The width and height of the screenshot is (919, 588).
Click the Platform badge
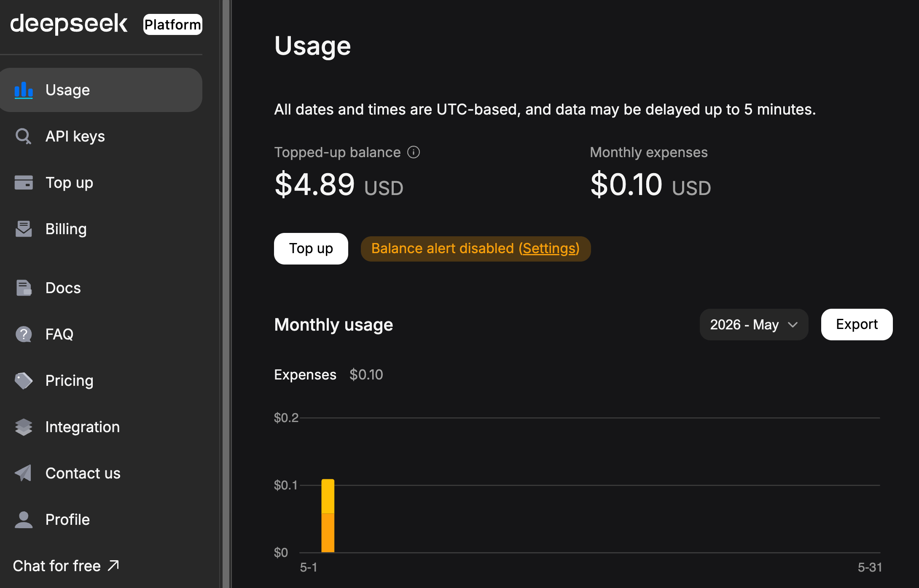tap(173, 24)
